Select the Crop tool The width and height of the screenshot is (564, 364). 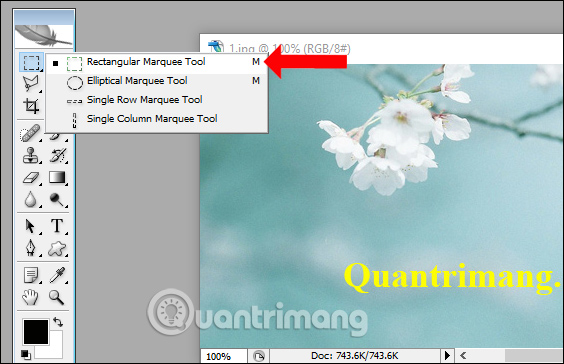tap(31, 106)
